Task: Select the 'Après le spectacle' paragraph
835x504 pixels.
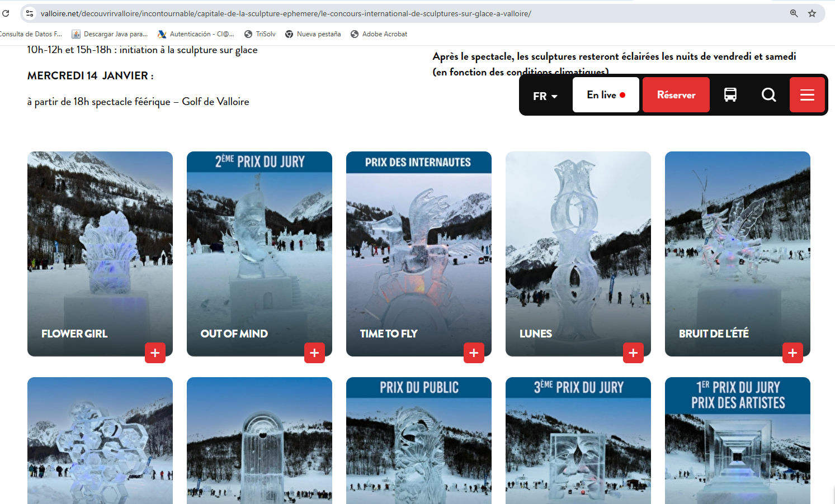Action: click(x=614, y=64)
